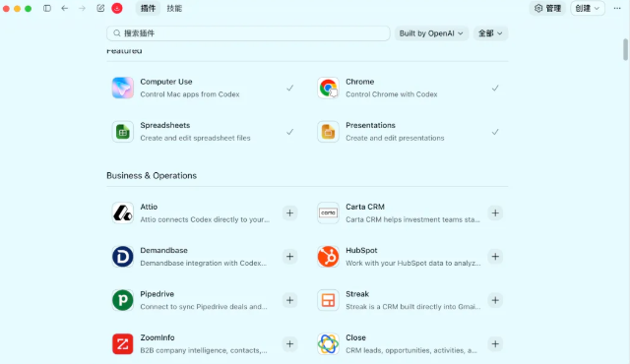The image size is (630, 364).
Task: Click the Spreadsheets plugin icon
Action: pos(122,132)
